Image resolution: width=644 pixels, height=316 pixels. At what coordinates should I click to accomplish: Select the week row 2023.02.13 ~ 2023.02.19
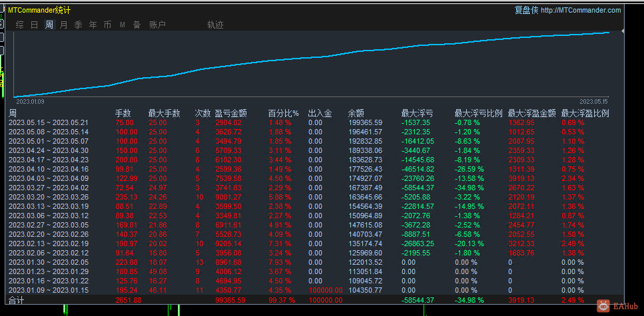(x=314, y=243)
